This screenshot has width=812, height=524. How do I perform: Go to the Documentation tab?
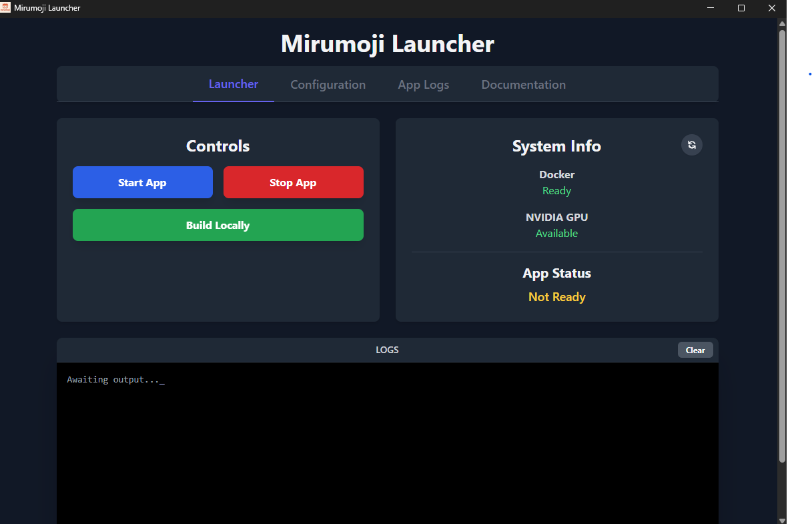coord(524,85)
